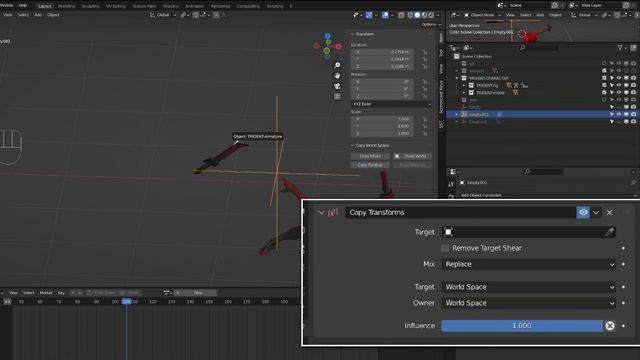The width and height of the screenshot is (640, 360).
Task: Open the viewport Add menu
Action: (x=38, y=15)
